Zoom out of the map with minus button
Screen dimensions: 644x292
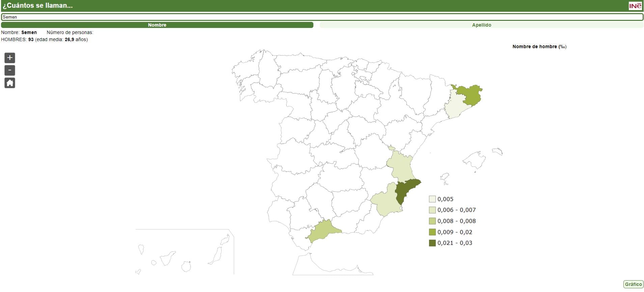click(10, 70)
